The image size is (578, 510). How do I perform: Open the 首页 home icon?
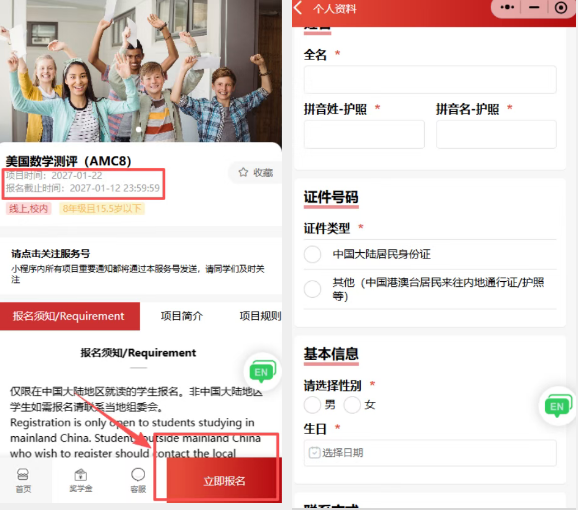coord(23,481)
